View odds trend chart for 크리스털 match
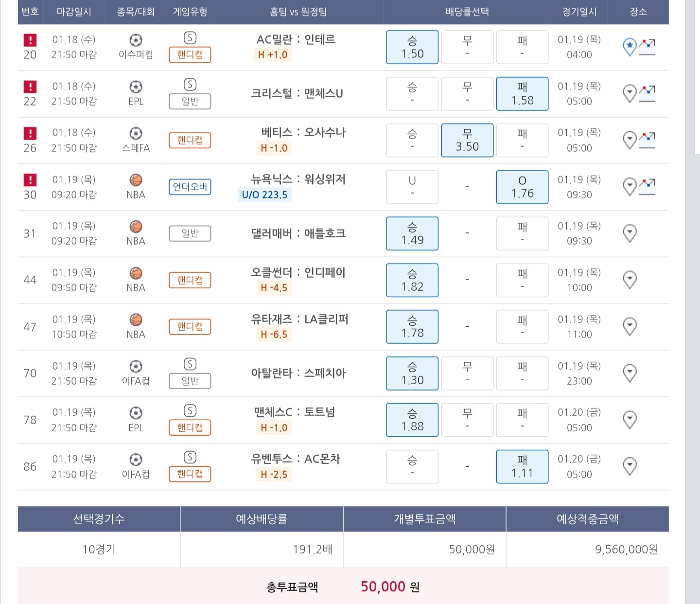This screenshot has width=700, height=604. [647, 93]
